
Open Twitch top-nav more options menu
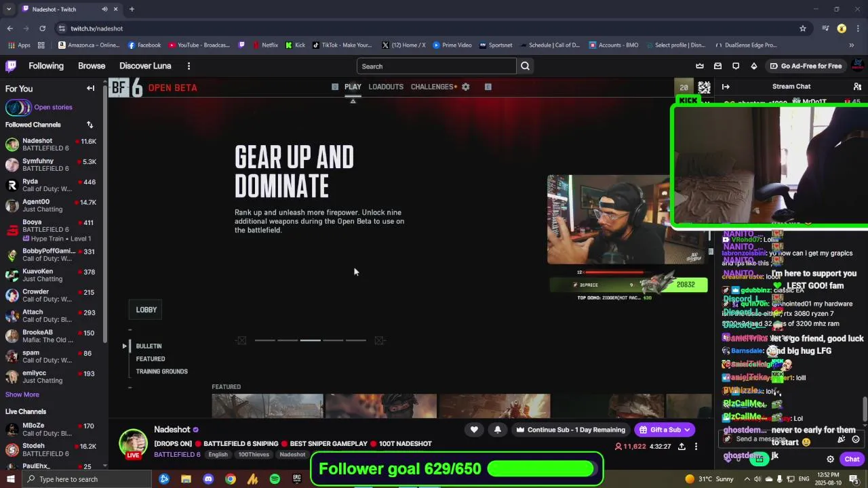(x=189, y=66)
